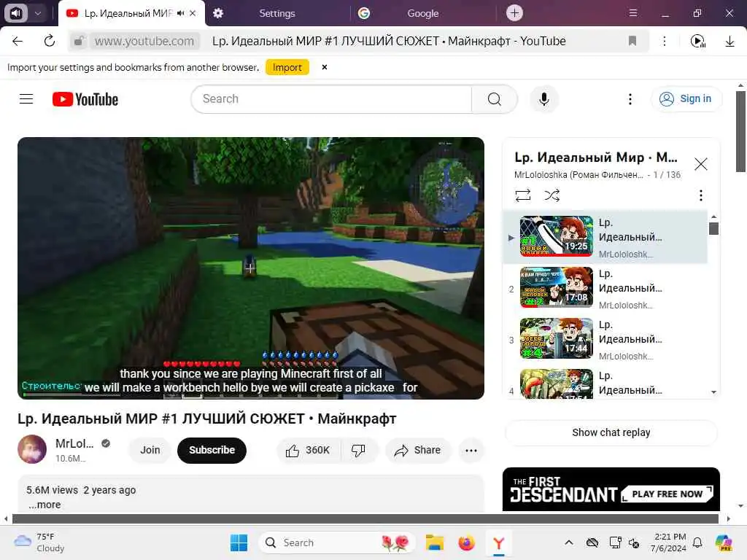Open weather widget 75°F Cloudy
Image resolution: width=747 pixels, height=560 pixels.
tap(39, 542)
